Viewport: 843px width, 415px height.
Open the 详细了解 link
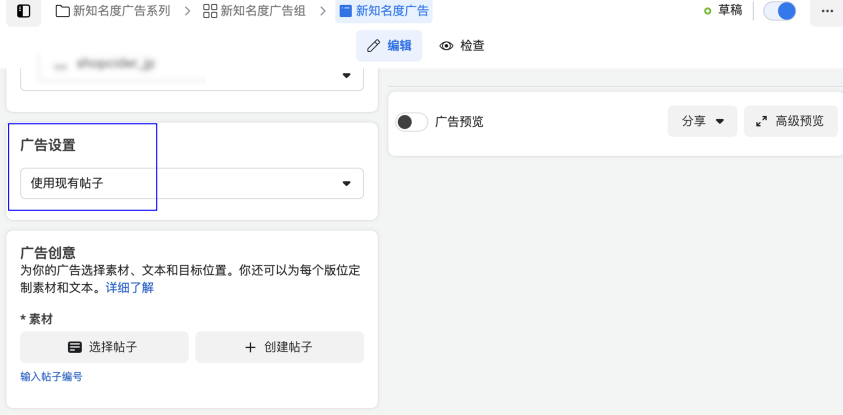(x=130, y=288)
